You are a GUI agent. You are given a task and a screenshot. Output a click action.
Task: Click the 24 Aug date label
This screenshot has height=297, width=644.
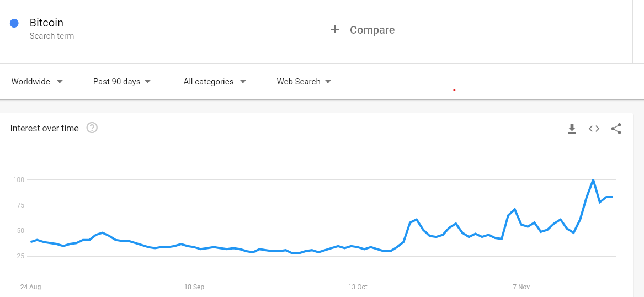click(x=30, y=287)
